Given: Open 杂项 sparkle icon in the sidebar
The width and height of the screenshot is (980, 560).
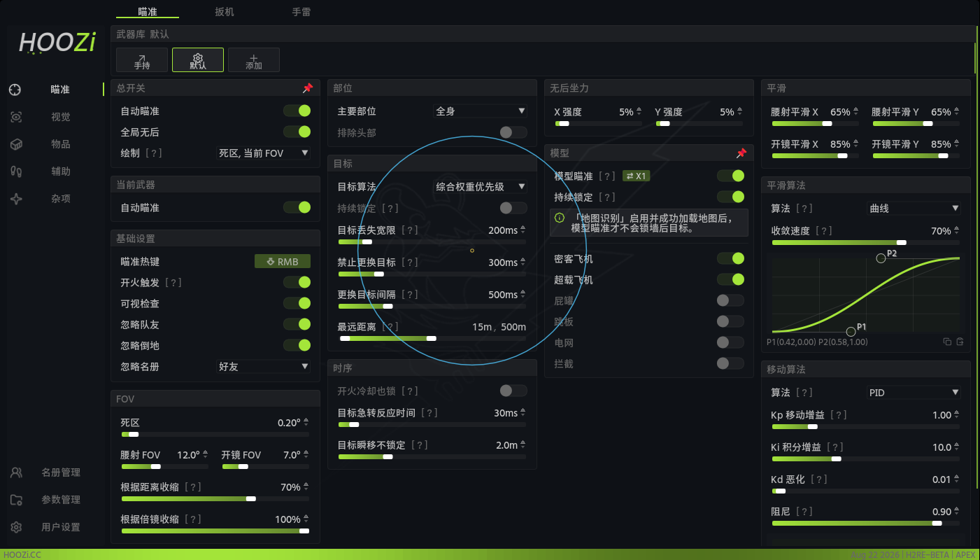Looking at the screenshot, I should 16,199.
